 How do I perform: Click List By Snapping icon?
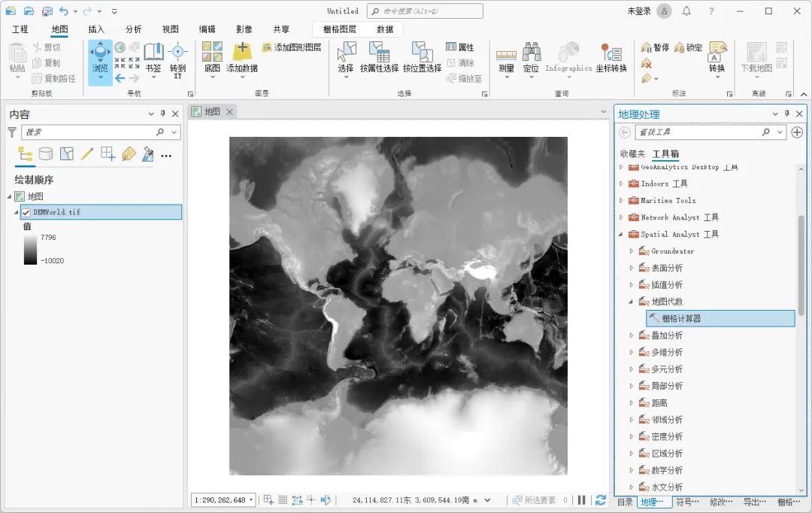[108, 154]
